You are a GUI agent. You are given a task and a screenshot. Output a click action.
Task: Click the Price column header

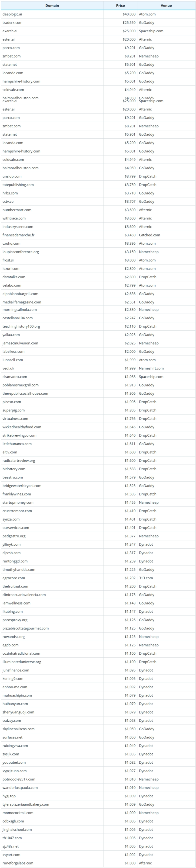point(120,5)
